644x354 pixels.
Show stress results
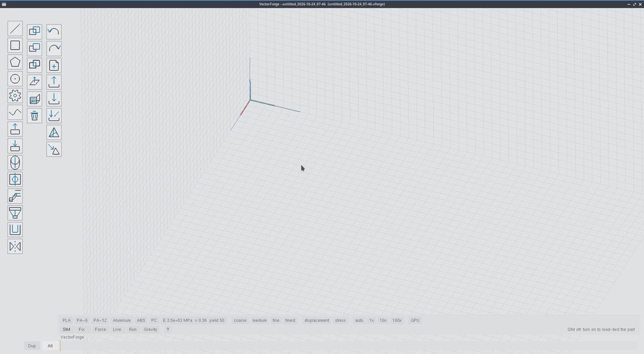pos(340,320)
